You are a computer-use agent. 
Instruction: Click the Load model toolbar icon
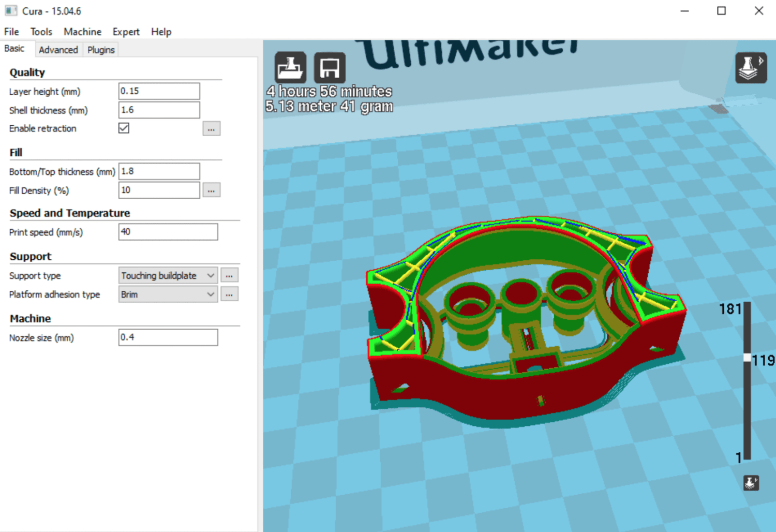[290, 67]
